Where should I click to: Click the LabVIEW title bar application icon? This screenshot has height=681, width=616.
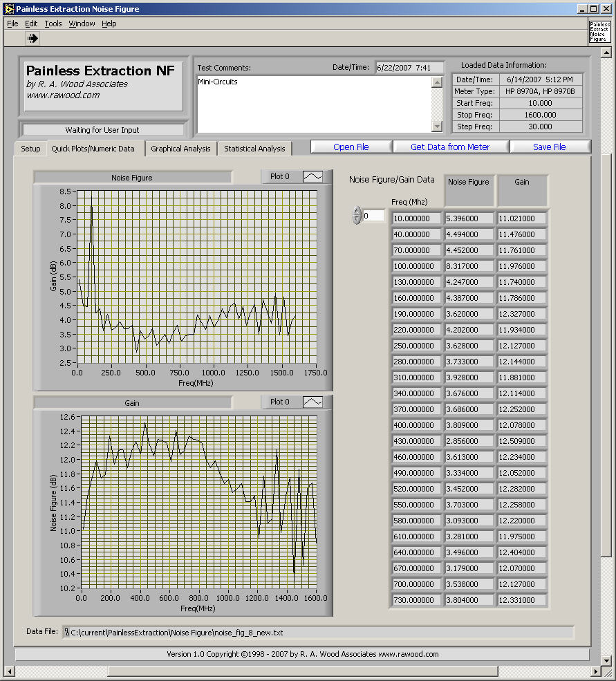9,9
